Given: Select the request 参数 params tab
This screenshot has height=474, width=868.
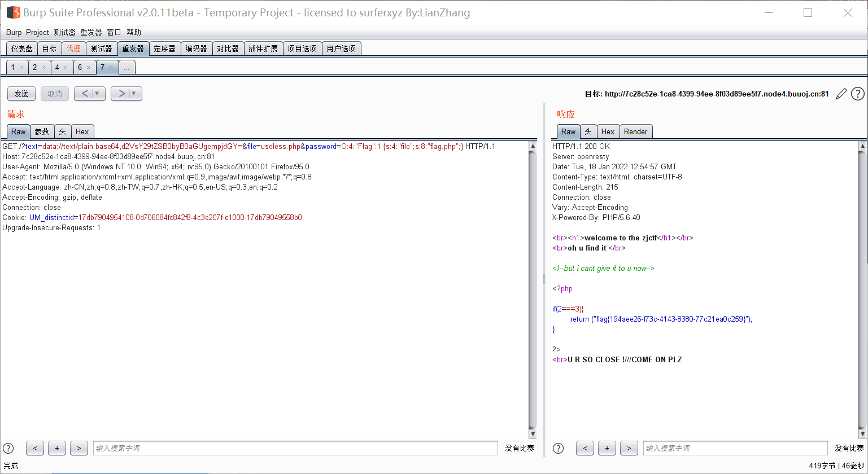Looking at the screenshot, I should [42, 131].
